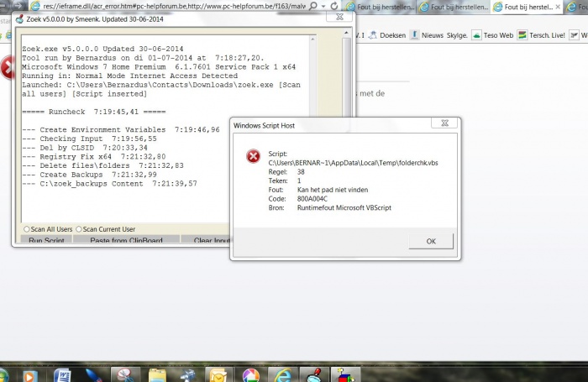
Task: Click taskbar icon between folder and Outlook
Action: click(187, 375)
